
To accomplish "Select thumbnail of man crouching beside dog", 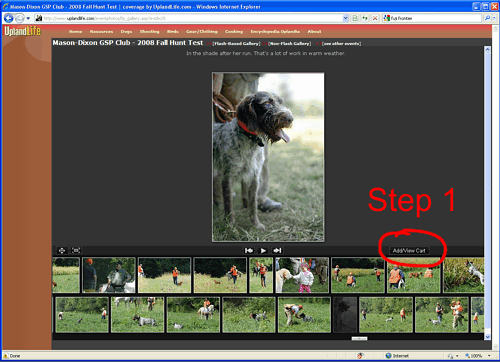I will point(304,315).
